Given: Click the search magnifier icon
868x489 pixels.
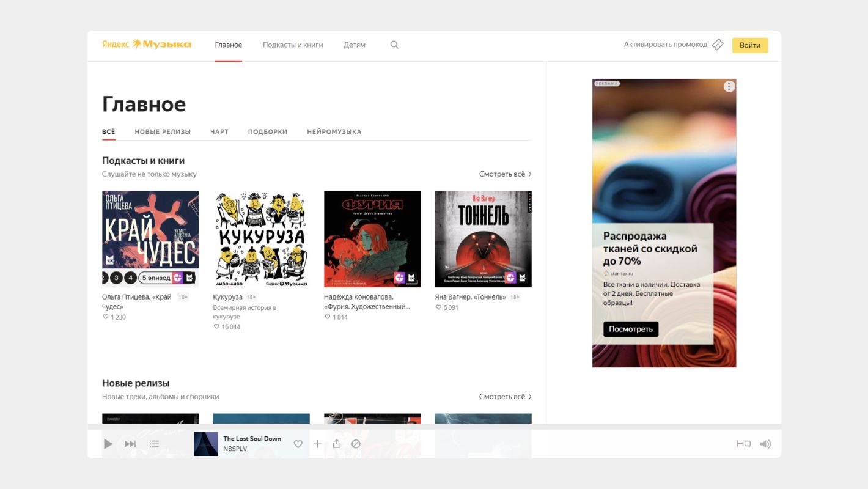Looking at the screenshot, I should click(x=394, y=45).
